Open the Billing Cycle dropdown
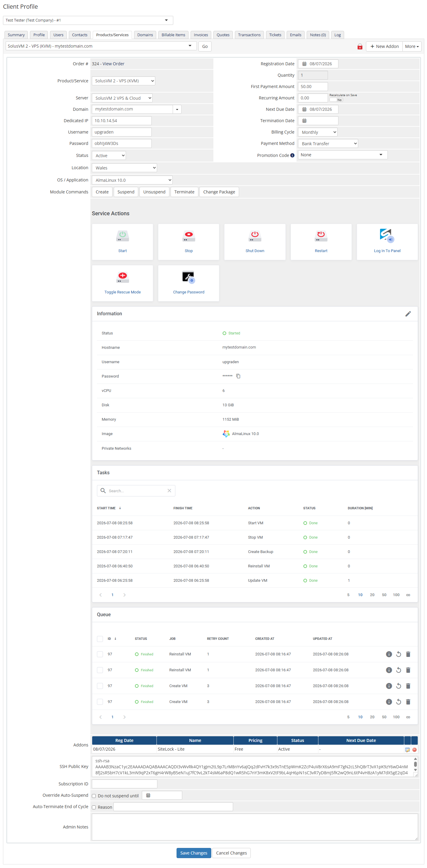 tap(317, 132)
